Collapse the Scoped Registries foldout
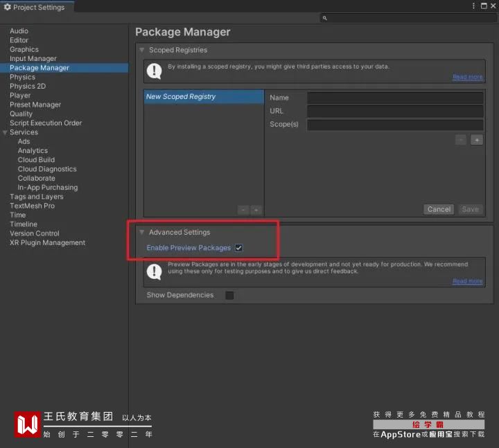Image resolution: width=499 pixels, height=448 pixels. coord(142,50)
